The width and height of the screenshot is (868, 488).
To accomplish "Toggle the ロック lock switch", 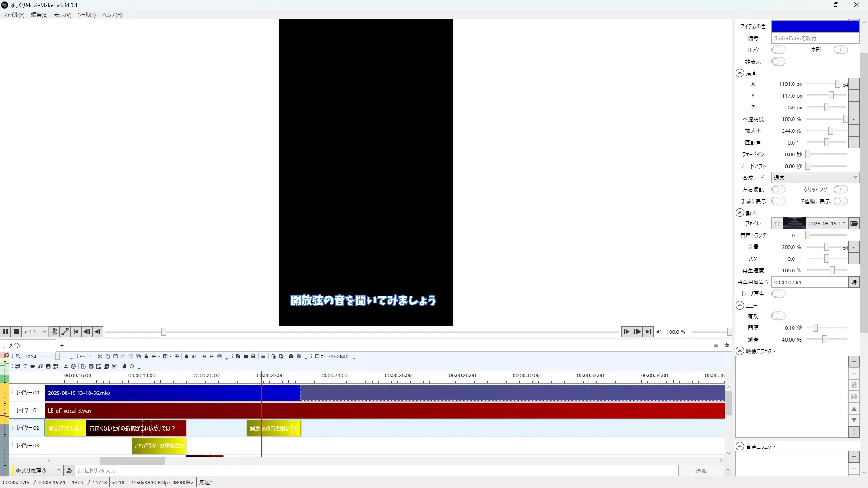I will (x=778, y=50).
